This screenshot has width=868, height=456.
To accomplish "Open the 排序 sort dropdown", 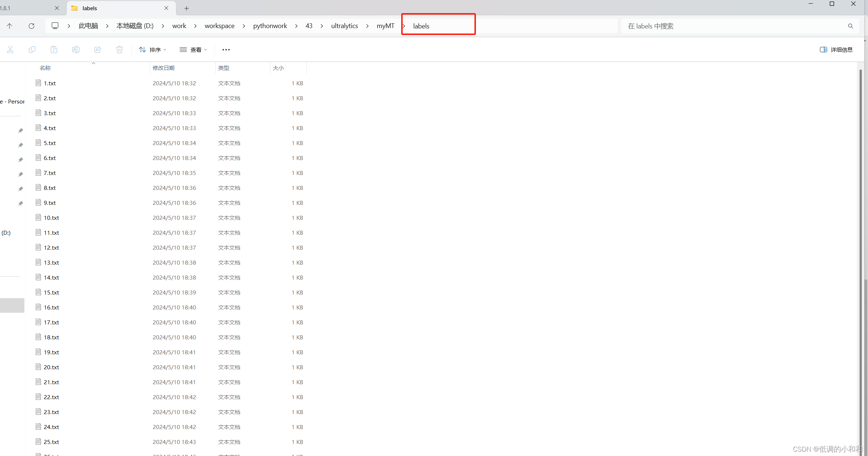I will pyautogui.click(x=153, y=50).
